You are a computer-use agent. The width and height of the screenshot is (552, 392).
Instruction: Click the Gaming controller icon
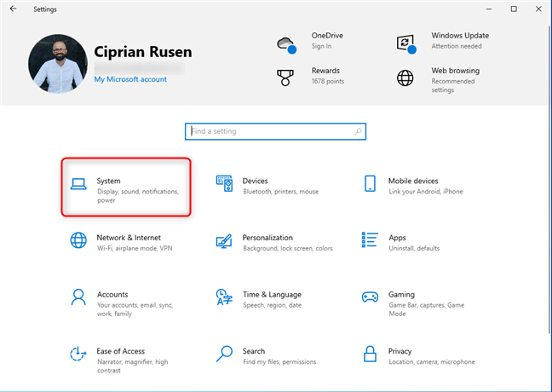(x=370, y=297)
